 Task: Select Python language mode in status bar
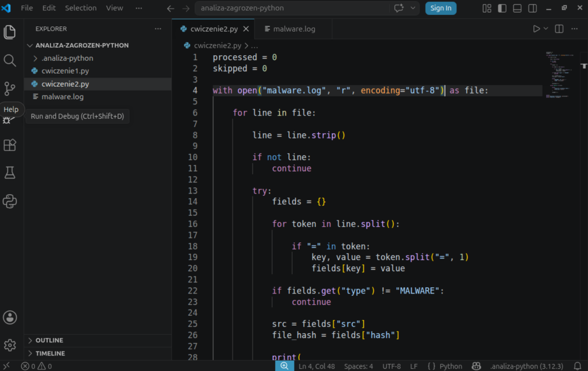[450, 366]
